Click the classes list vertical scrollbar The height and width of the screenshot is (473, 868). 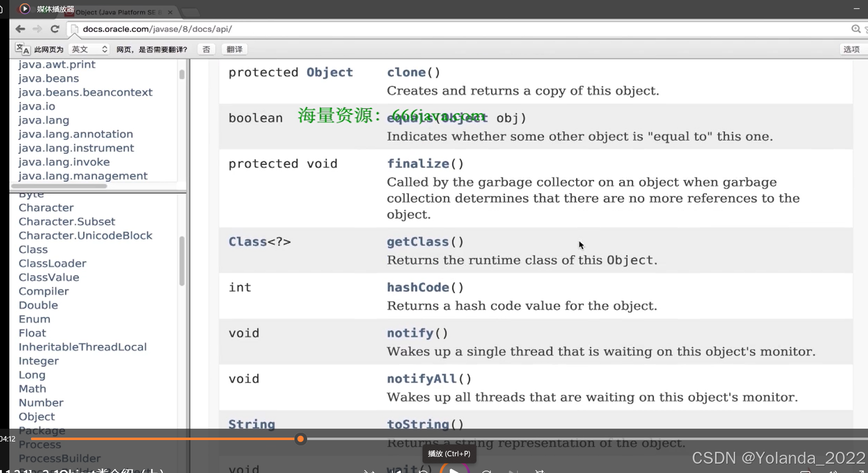(182, 261)
